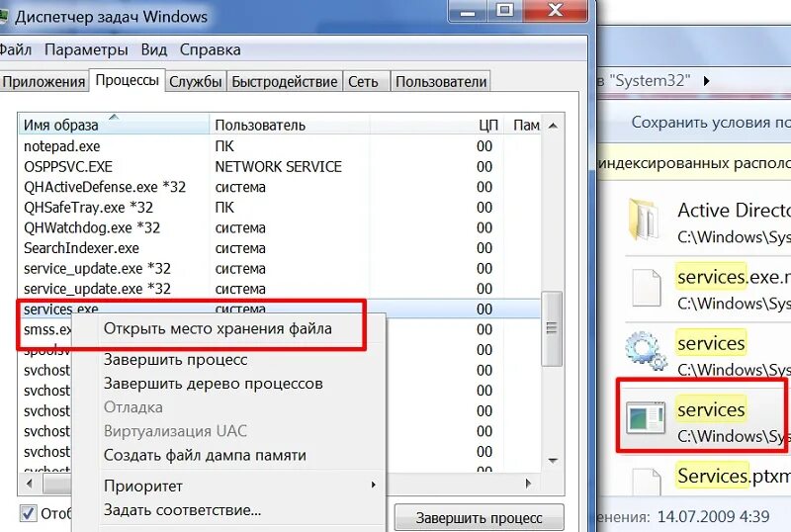
Task: Click NETWORK SERVICE user cell
Action: (x=279, y=166)
